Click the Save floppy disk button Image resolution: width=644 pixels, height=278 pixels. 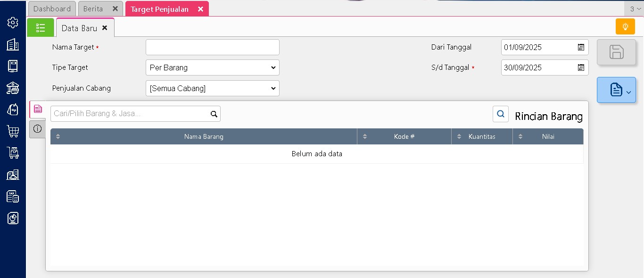(616, 52)
